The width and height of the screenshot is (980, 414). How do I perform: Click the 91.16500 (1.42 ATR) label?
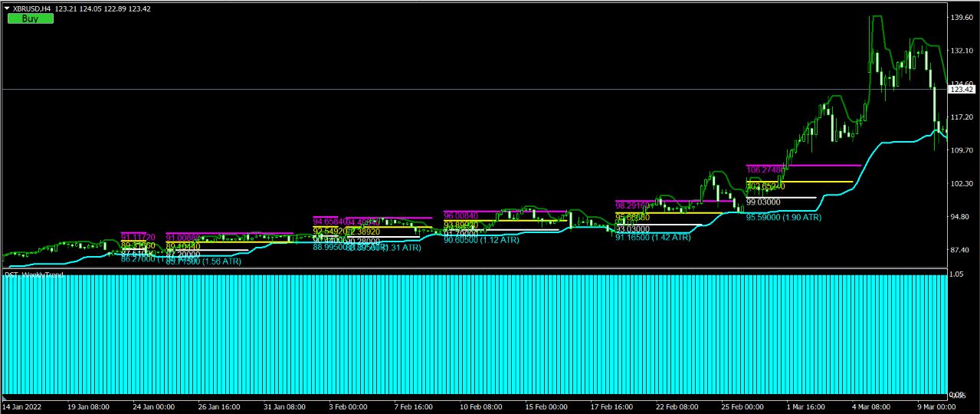[653, 238]
